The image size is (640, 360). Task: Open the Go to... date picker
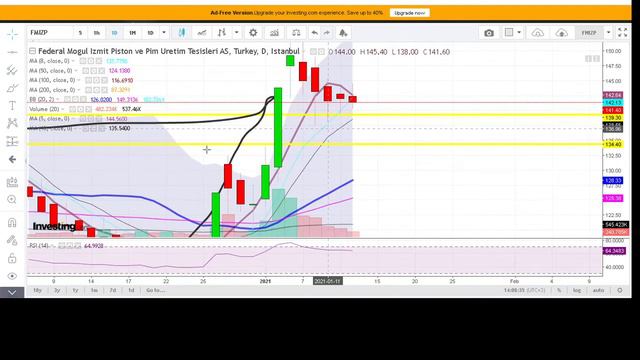(156, 290)
